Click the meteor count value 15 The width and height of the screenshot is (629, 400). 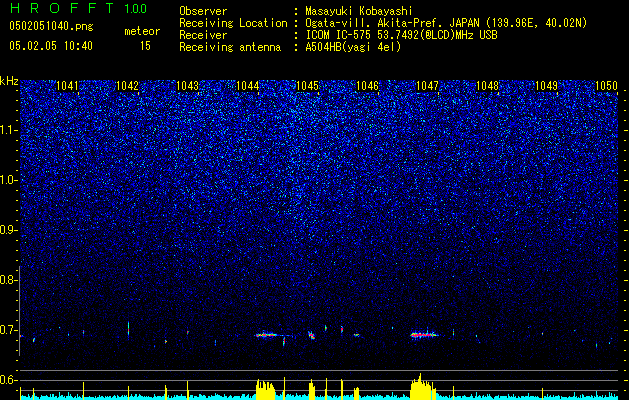(x=145, y=46)
